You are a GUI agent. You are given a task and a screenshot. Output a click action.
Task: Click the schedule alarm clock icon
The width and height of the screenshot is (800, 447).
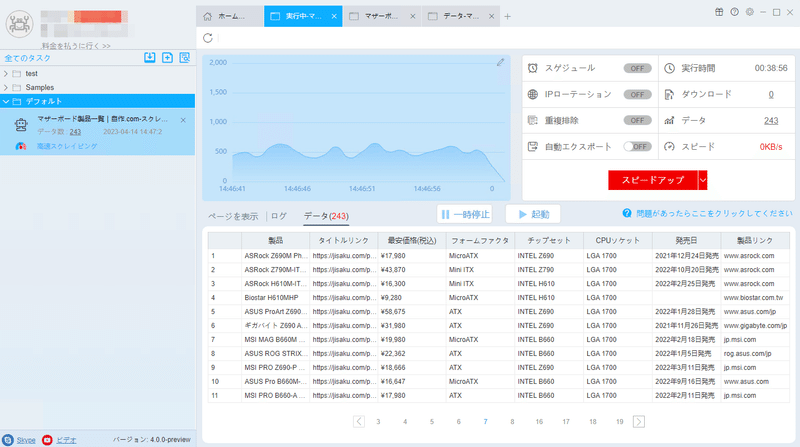[x=533, y=68]
